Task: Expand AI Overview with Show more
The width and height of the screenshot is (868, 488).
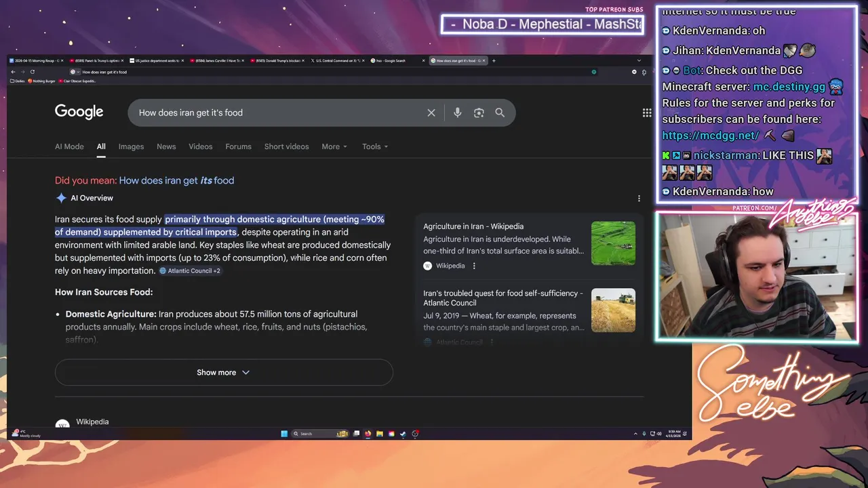Action: point(224,373)
